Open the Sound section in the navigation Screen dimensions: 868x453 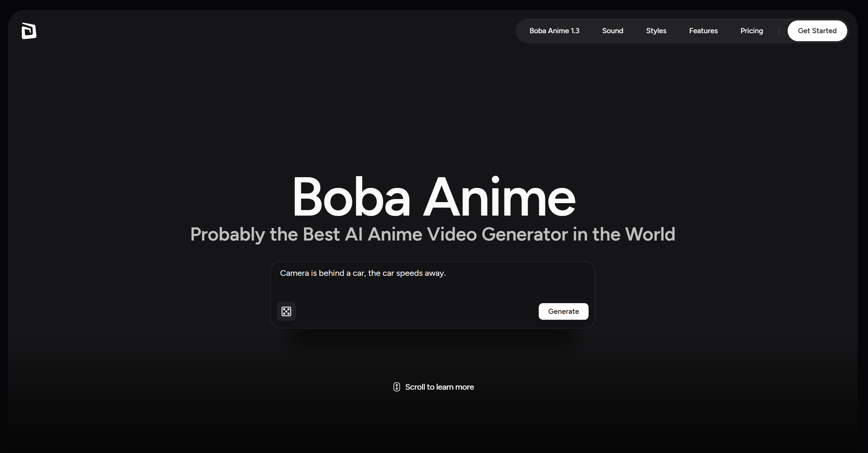click(x=612, y=31)
